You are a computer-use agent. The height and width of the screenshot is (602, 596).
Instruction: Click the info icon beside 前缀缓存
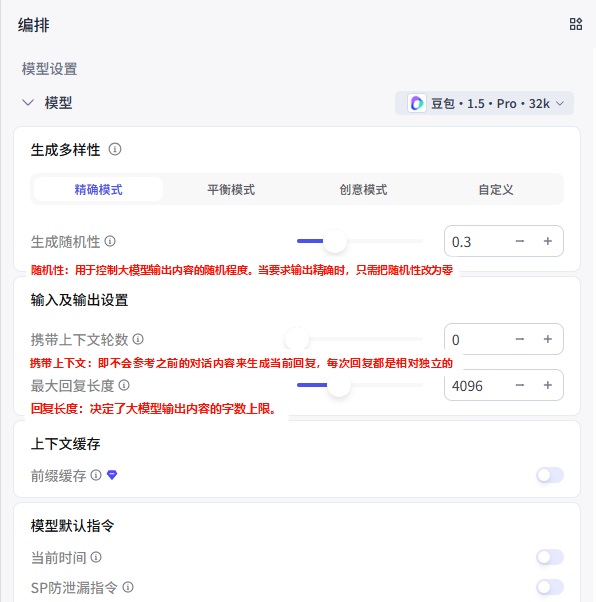point(96,475)
